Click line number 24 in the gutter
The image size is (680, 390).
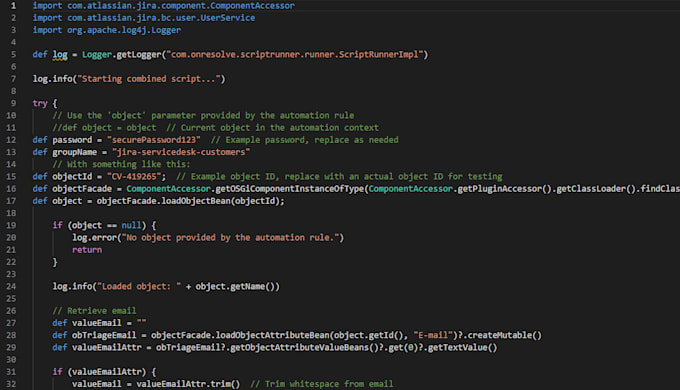[11, 286]
